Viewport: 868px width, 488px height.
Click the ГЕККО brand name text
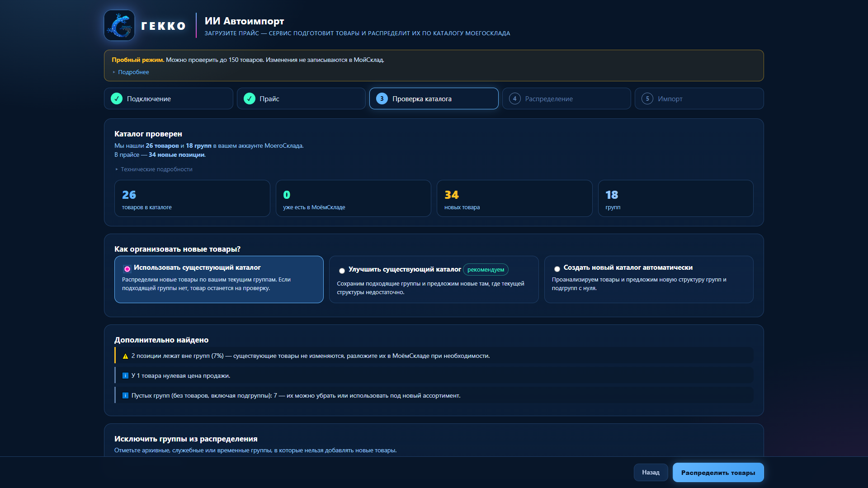tap(163, 26)
